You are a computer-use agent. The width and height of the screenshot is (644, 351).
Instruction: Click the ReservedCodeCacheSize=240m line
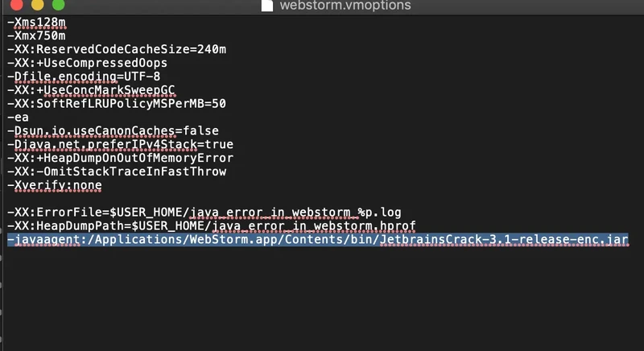coord(116,49)
